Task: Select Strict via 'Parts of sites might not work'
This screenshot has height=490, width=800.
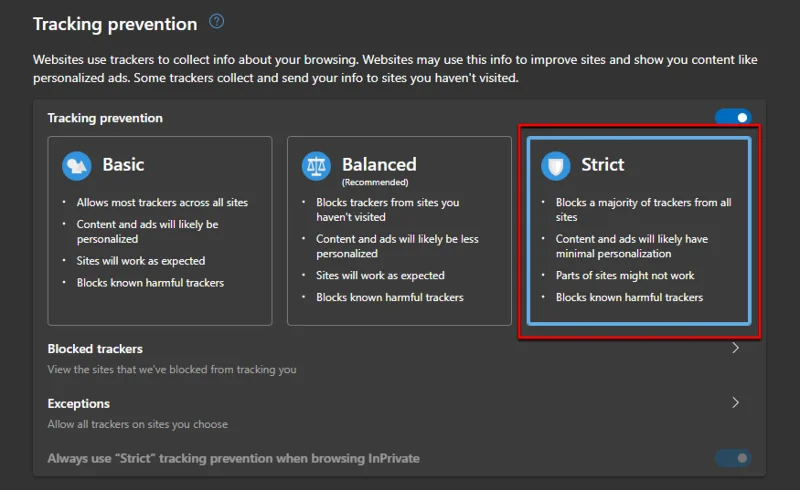Action: click(x=624, y=275)
